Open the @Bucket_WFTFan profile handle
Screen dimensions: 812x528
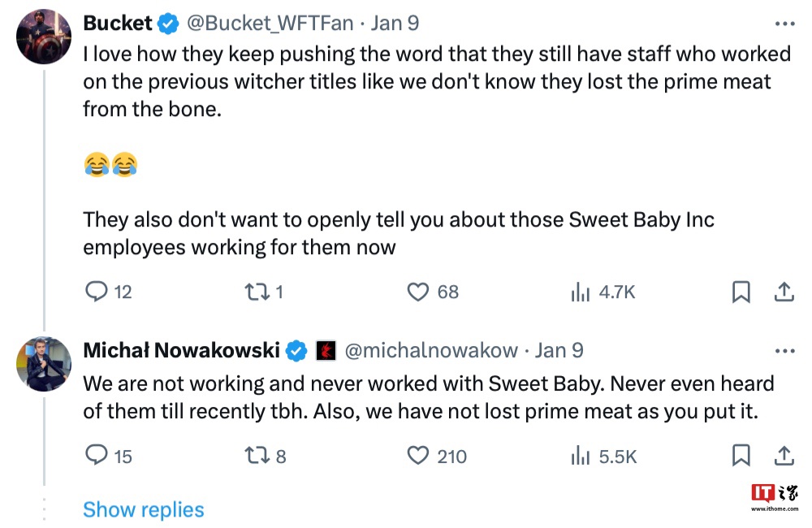(270, 24)
